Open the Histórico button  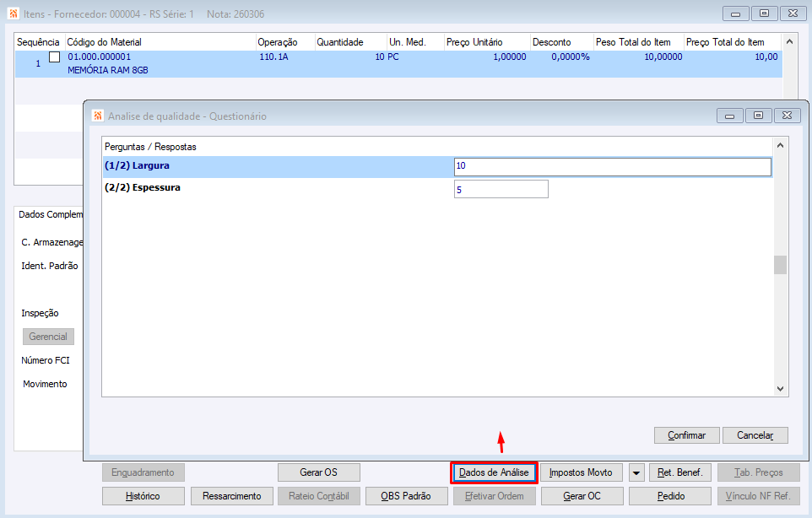[x=143, y=496]
